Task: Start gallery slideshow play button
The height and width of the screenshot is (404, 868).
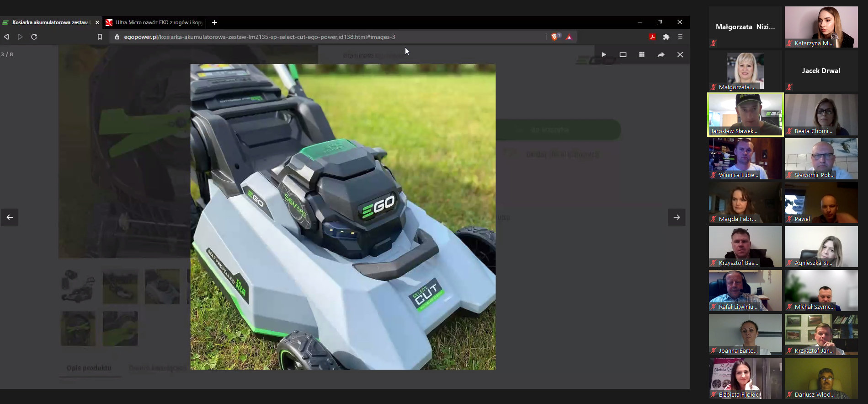Action: (x=603, y=54)
